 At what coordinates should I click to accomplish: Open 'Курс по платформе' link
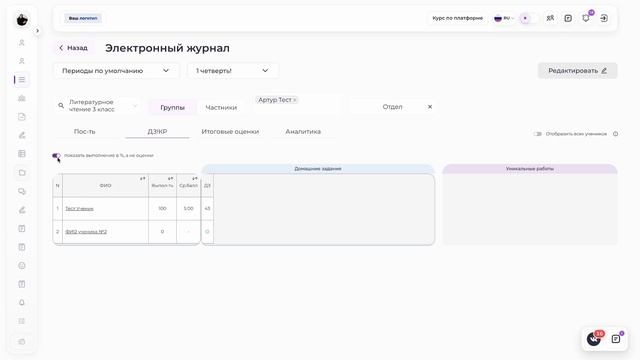click(x=458, y=18)
